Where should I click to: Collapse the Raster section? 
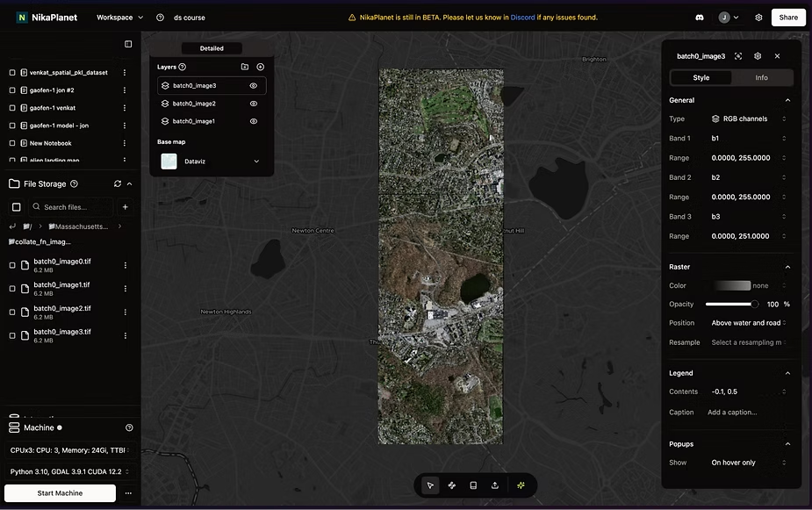787,267
